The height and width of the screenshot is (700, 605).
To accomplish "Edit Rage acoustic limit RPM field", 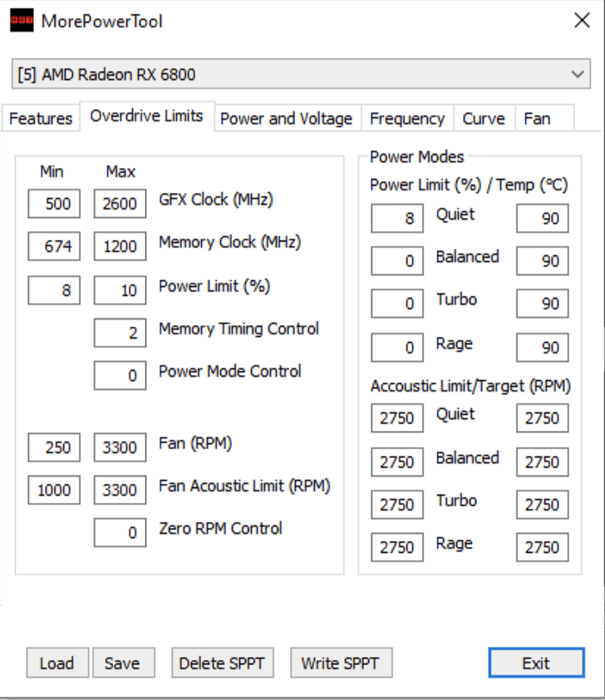I will pyautogui.click(x=397, y=547).
